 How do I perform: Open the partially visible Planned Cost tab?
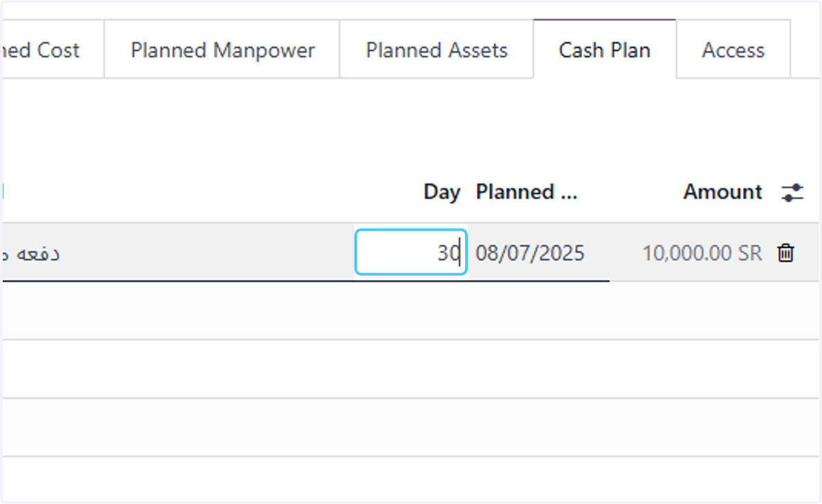click(x=52, y=50)
